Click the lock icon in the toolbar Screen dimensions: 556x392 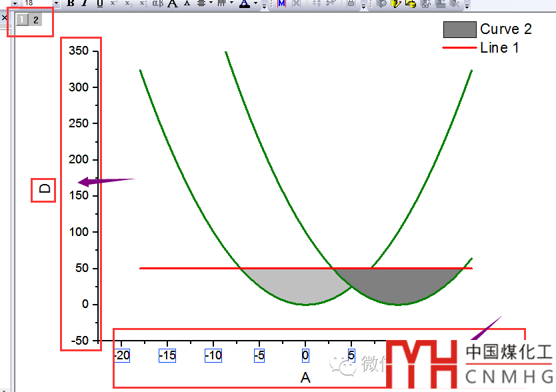(351, 3)
